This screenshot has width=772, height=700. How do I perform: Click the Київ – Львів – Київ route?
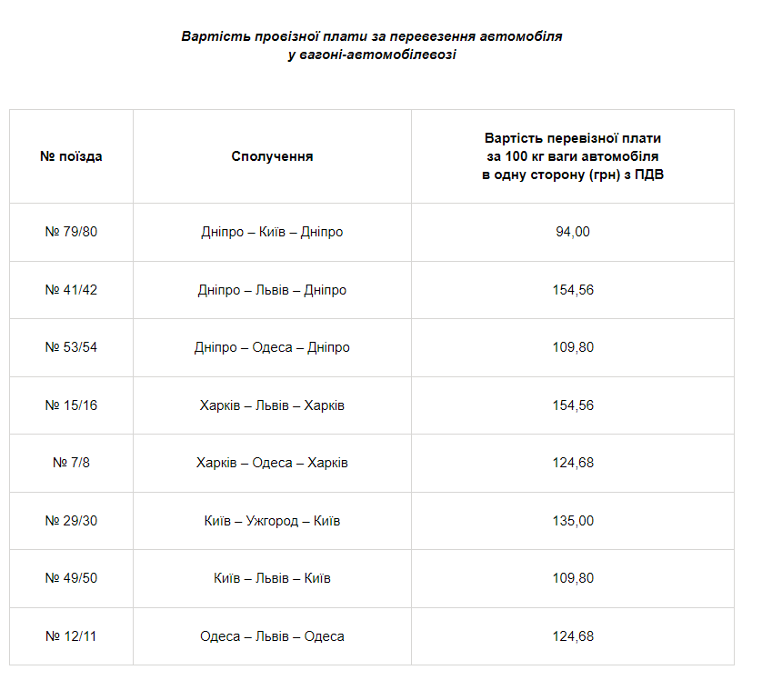click(x=272, y=578)
